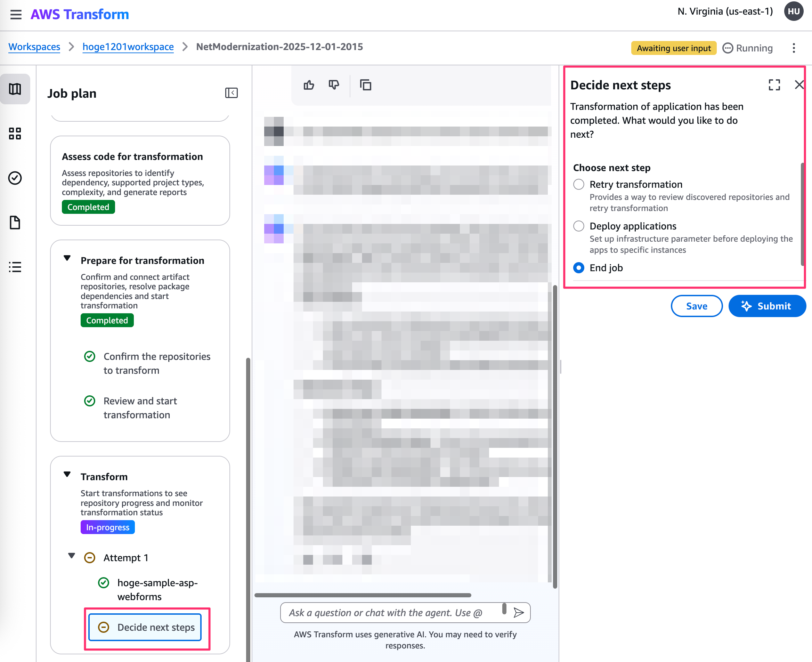This screenshot has width=812, height=662.
Task: Copy the agent response with copy icon
Action: pos(365,85)
